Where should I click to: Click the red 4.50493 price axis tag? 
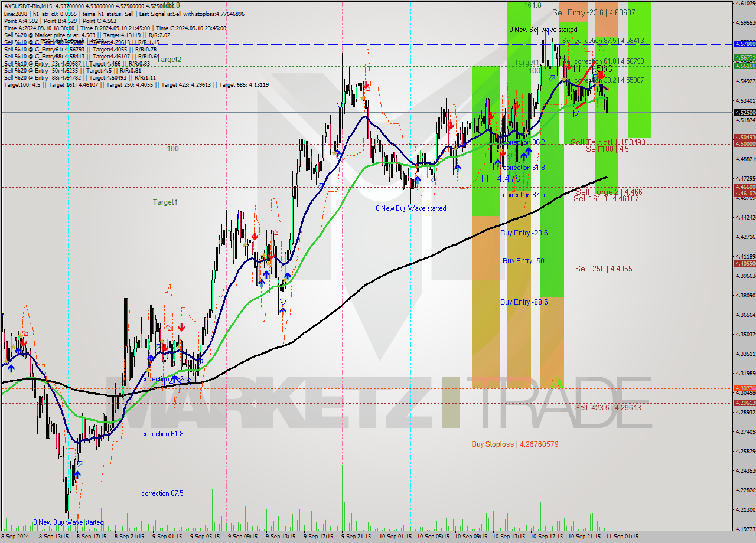744,137
